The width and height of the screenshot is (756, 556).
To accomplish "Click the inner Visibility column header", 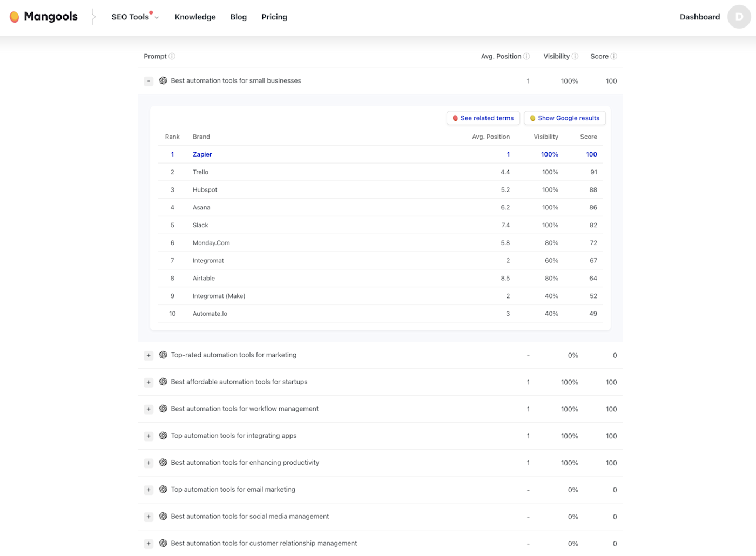I will 546,137.
